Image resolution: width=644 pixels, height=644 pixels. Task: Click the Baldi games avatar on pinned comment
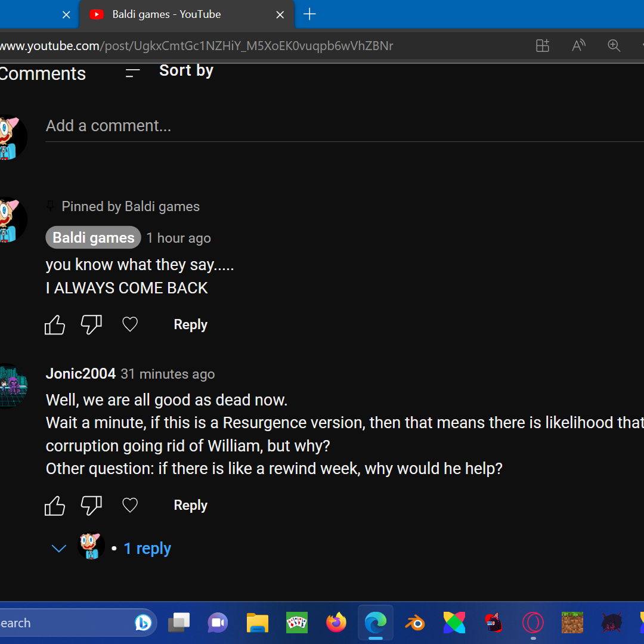[x=13, y=219]
